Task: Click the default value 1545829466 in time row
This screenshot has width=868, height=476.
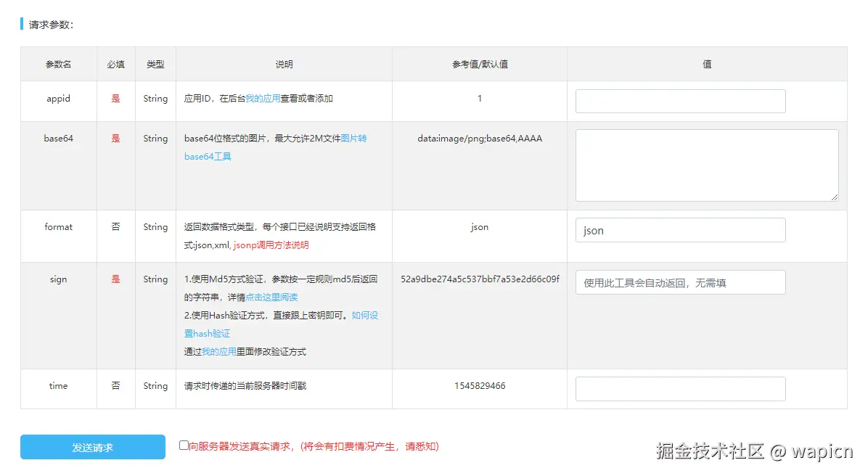Action: [479, 386]
